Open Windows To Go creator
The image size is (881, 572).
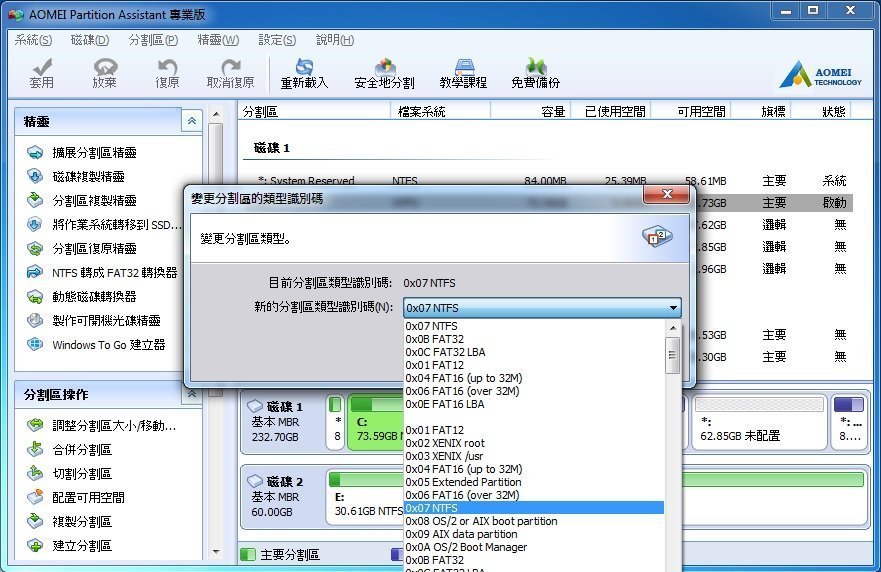(108, 344)
